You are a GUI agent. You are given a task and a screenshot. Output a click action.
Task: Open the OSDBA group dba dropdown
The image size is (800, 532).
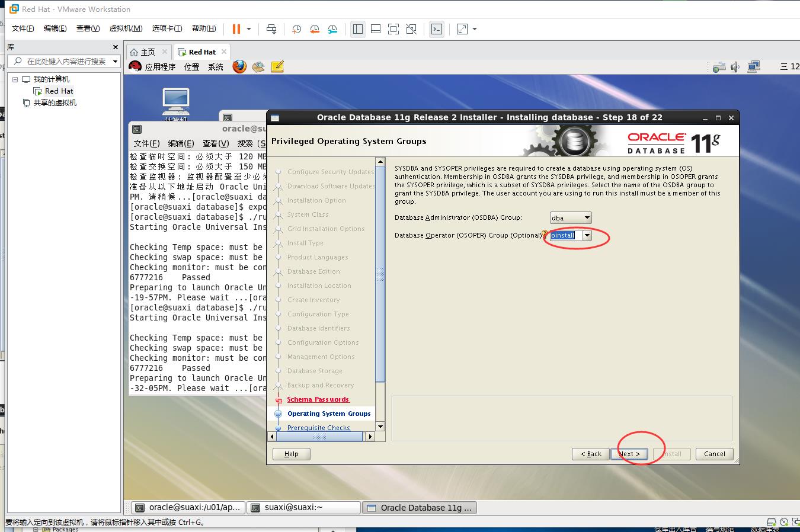pos(571,218)
